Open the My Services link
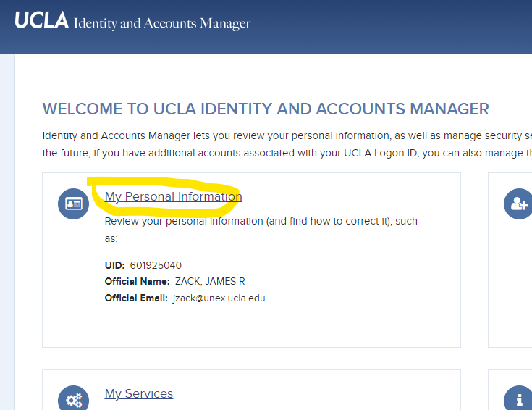The width and height of the screenshot is (532, 410). 139,393
